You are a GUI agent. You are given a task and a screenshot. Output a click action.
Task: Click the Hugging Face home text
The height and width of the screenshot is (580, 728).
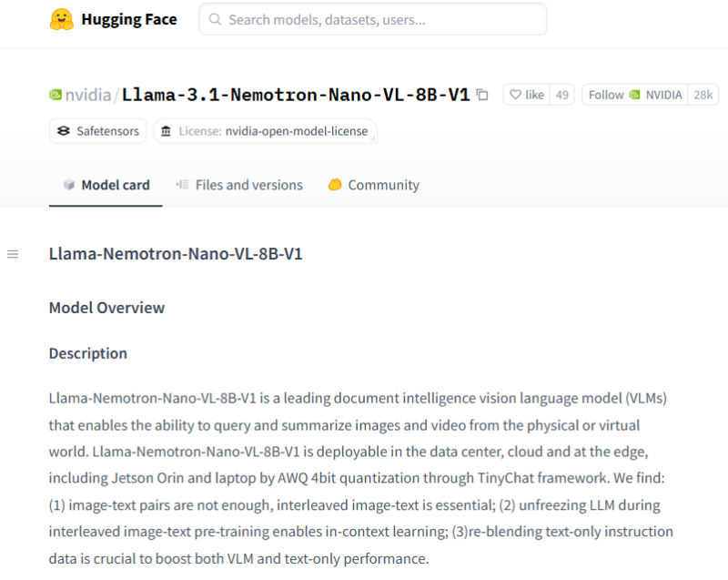tap(128, 19)
